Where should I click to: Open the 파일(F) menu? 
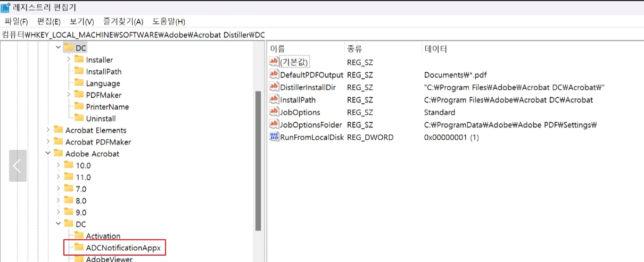[16, 21]
